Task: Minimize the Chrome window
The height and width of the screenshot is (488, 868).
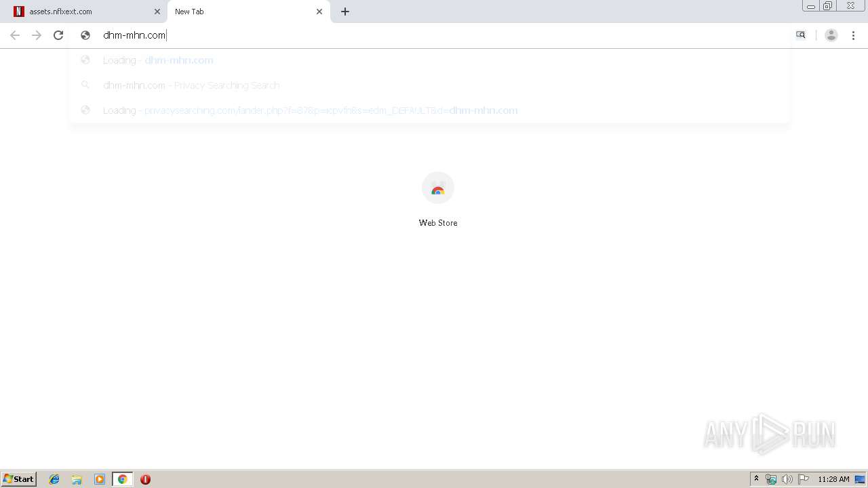Action: [811, 6]
